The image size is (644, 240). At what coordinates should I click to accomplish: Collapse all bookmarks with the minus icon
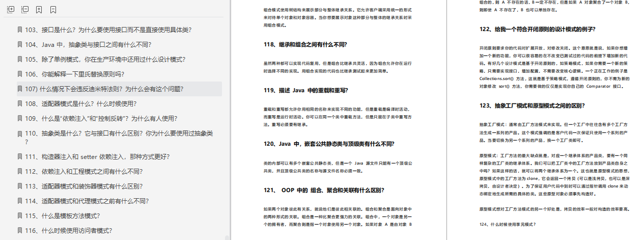click(x=25, y=10)
